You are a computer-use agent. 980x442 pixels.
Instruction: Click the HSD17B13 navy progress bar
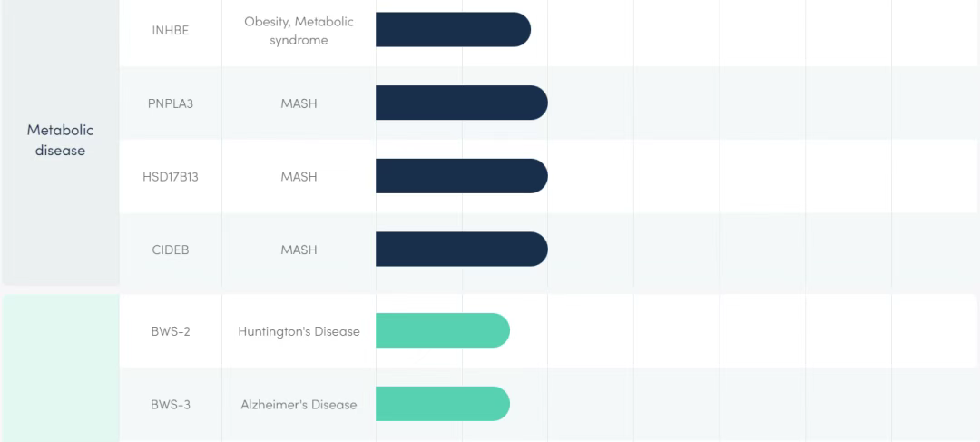coord(461,176)
